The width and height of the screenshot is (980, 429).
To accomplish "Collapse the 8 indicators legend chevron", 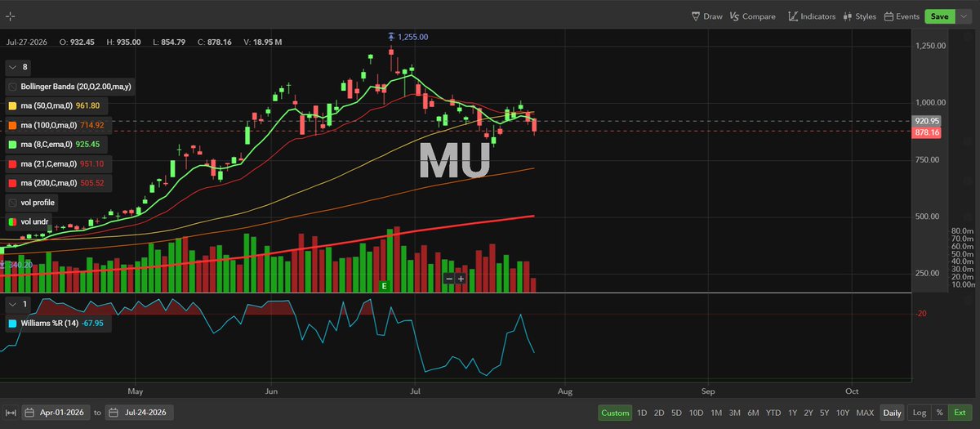I will pos(12,67).
